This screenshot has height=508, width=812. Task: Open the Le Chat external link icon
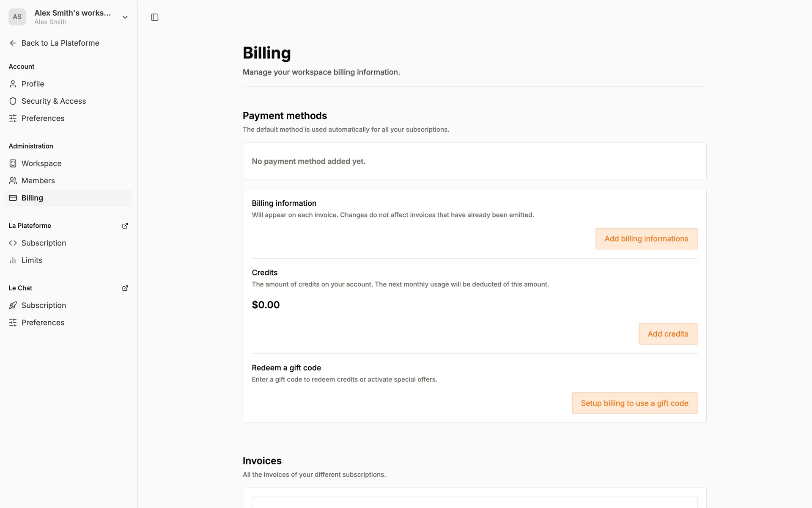(125, 288)
